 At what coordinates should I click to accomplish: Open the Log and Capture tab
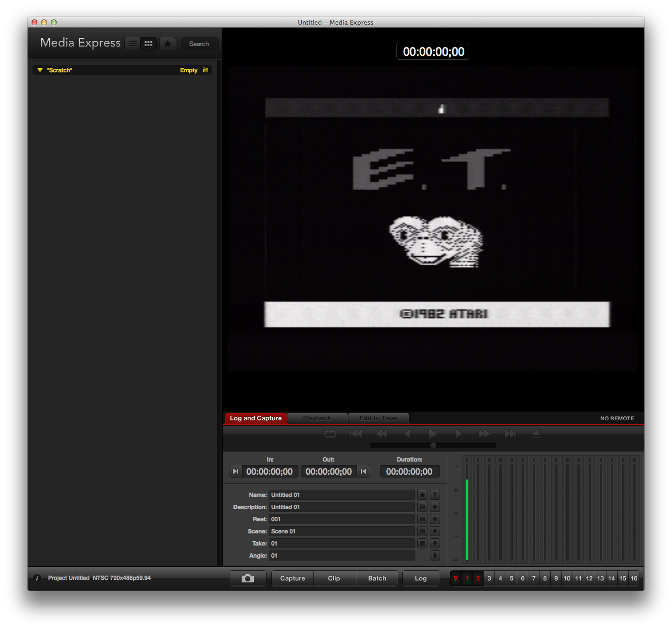point(256,418)
